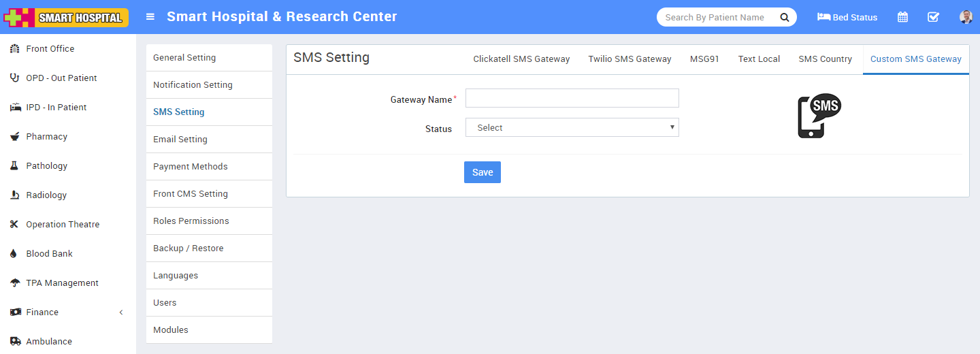Click the user profile avatar
This screenshot has width=980, height=354.
click(x=966, y=17)
